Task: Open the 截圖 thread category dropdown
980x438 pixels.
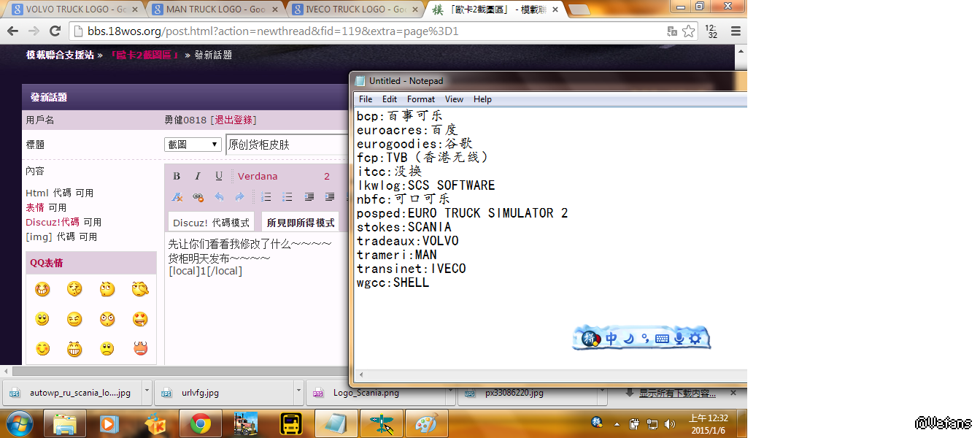Action: 193,145
